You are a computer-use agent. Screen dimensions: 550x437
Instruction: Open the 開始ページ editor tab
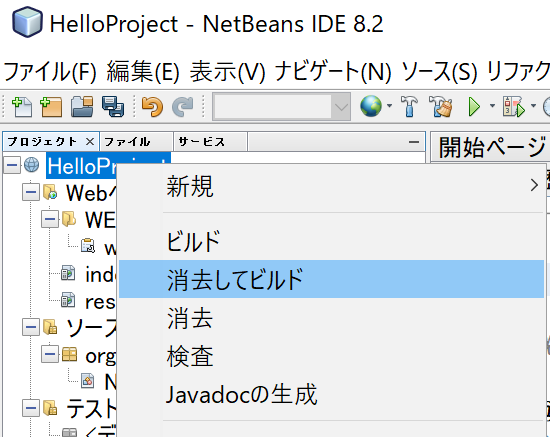[x=492, y=147]
